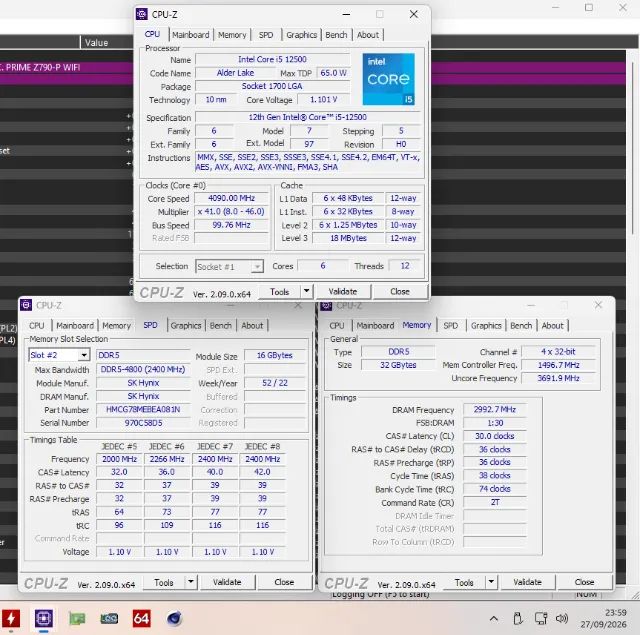
Task: Click the Core Voltage value 1.101 V
Action: tap(323, 100)
